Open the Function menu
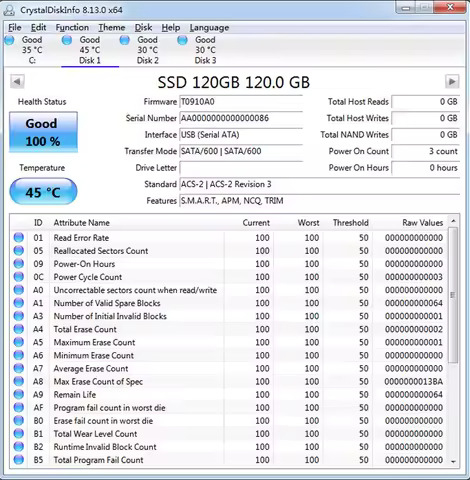This screenshot has height=480, width=470. coord(72,28)
